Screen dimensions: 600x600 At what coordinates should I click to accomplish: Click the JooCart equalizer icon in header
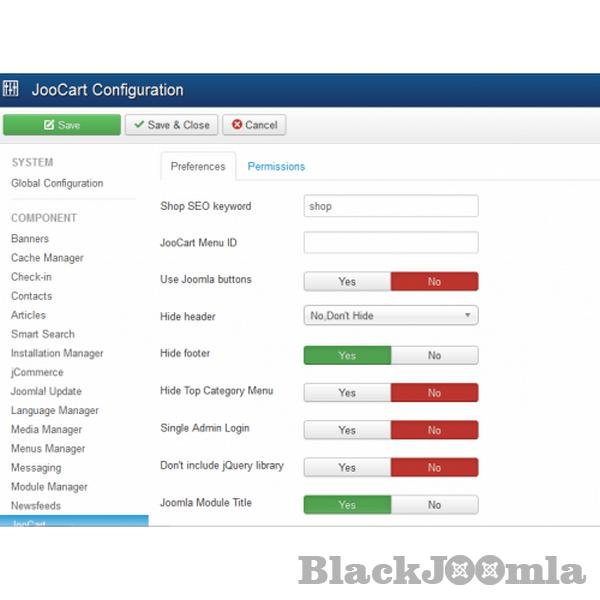coord(12,90)
